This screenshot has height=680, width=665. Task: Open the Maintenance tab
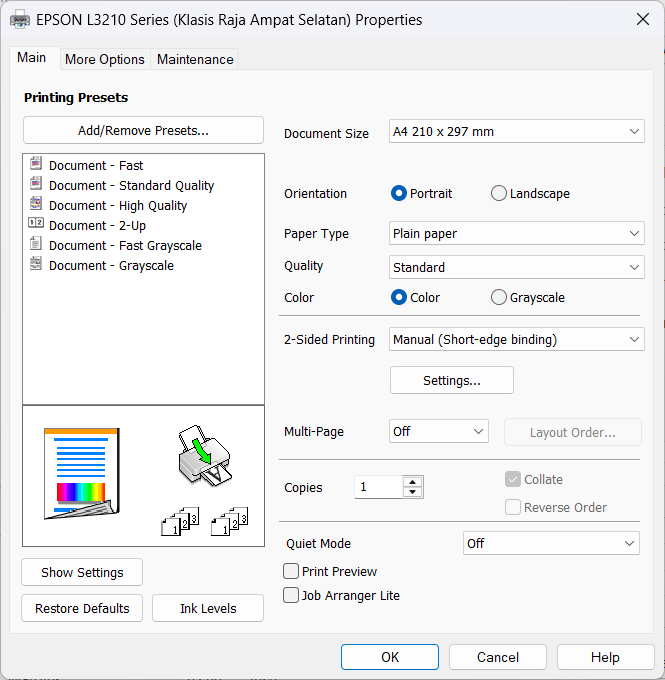(195, 60)
